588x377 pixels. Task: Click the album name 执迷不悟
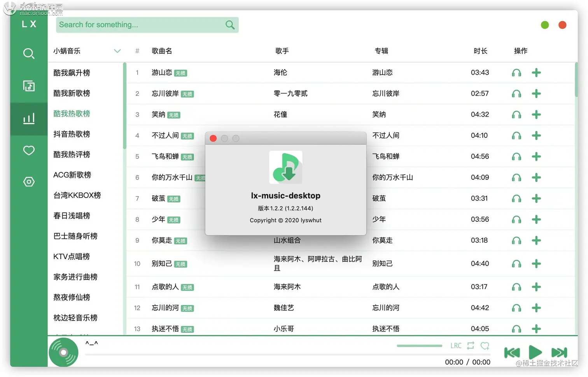click(x=386, y=329)
